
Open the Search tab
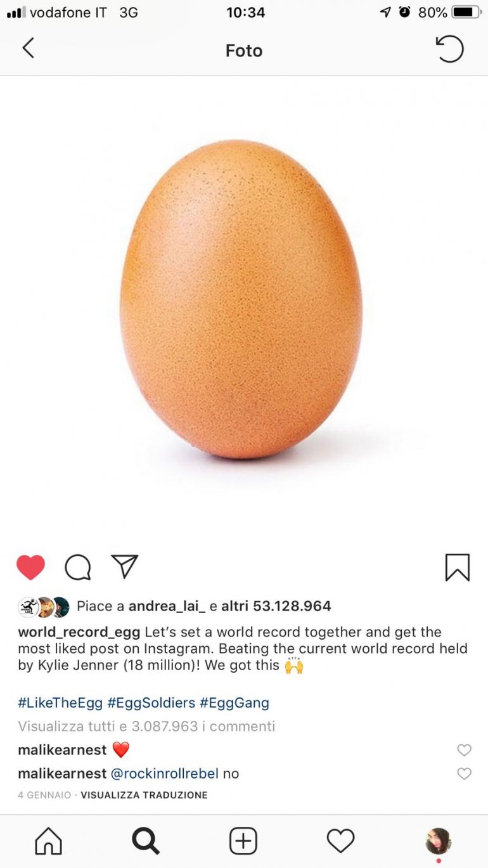click(146, 841)
